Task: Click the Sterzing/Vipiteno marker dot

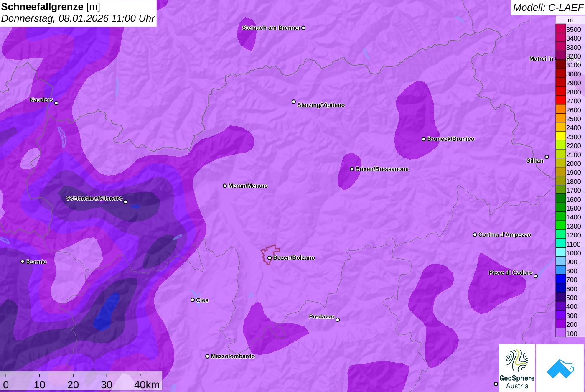Action: [x=294, y=102]
